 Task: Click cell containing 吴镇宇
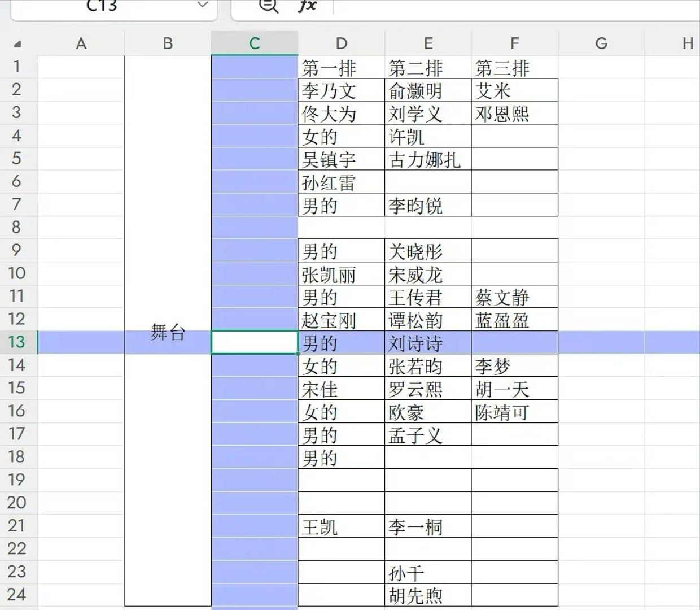(x=342, y=159)
